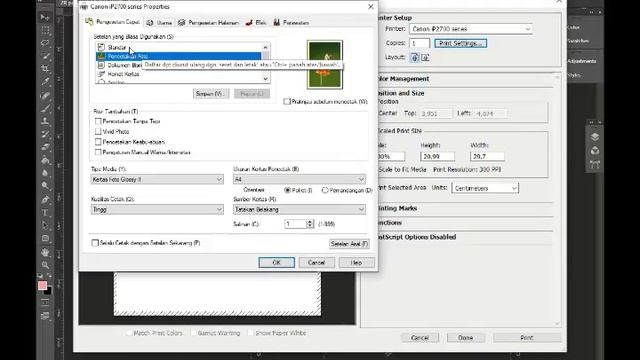Select the Type tool
Screen dimensions: 640x360
(x=45, y=212)
